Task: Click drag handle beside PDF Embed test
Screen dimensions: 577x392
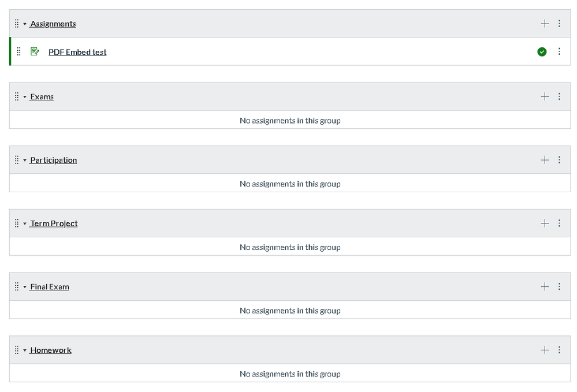Action: [x=18, y=52]
